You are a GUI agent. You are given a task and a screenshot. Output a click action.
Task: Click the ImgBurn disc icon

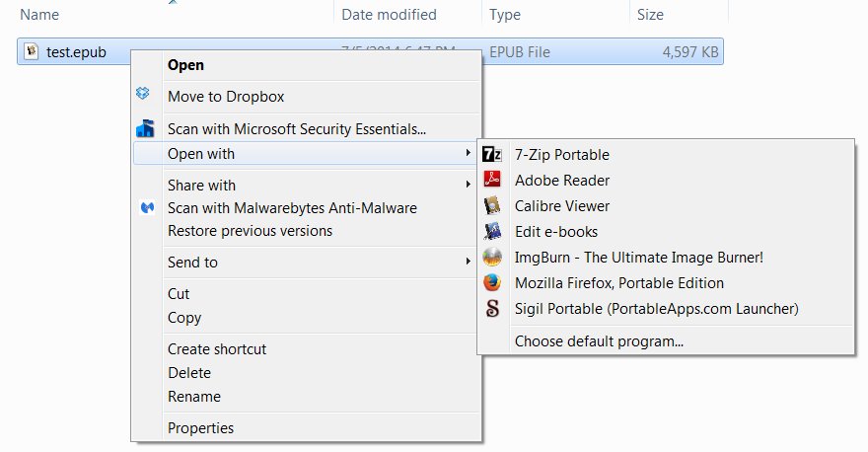pos(492,258)
